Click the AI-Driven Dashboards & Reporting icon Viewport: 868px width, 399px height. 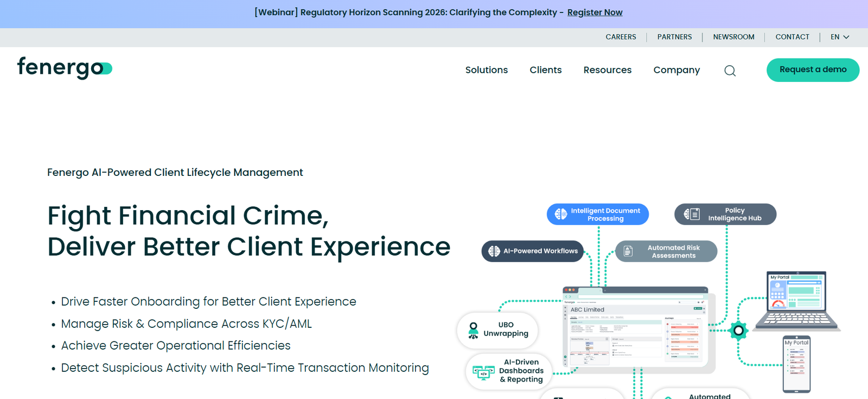483,372
